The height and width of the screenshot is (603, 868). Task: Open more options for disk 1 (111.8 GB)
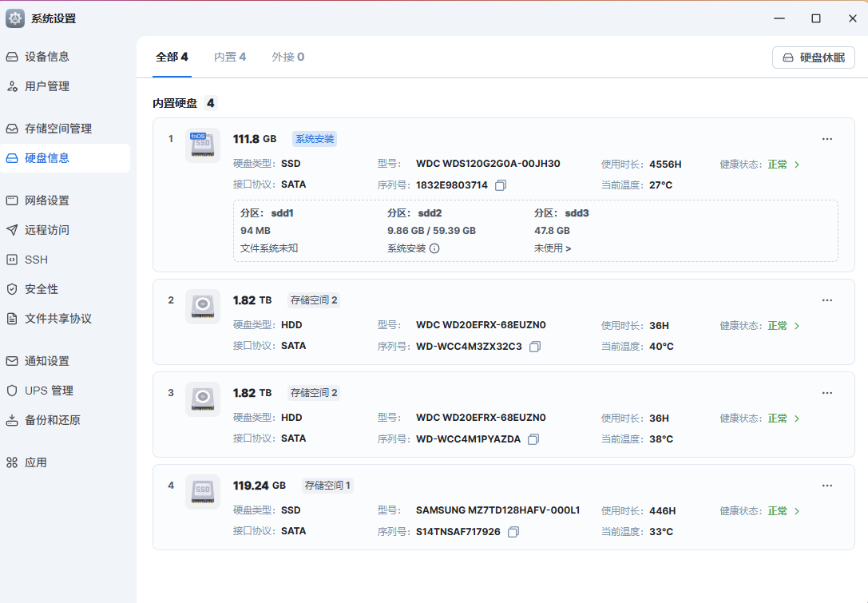(x=827, y=139)
